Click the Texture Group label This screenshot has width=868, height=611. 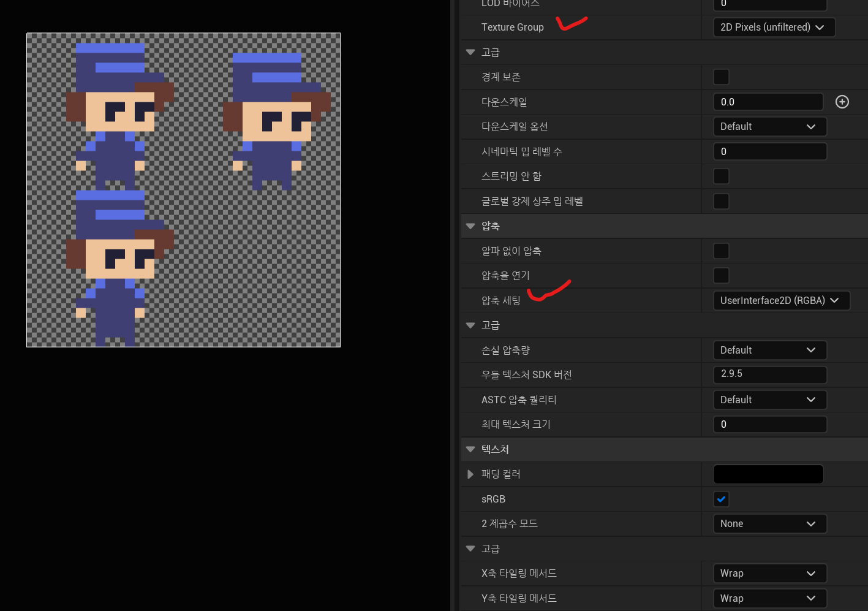pos(512,27)
